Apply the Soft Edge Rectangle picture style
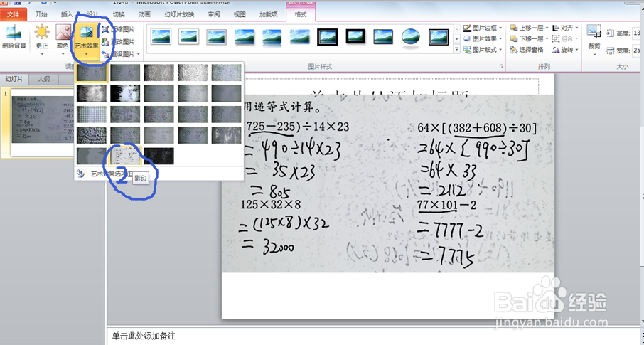The image size is (644, 345). tap(300, 37)
